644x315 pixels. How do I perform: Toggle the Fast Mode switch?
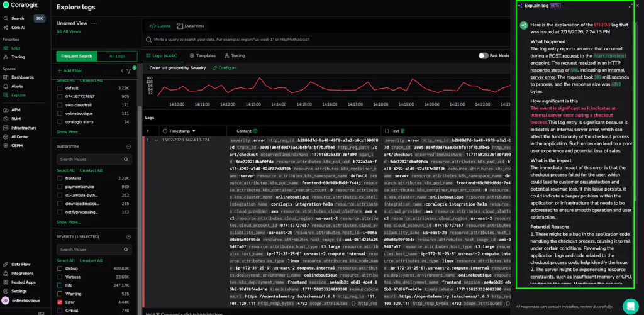tap(483, 55)
